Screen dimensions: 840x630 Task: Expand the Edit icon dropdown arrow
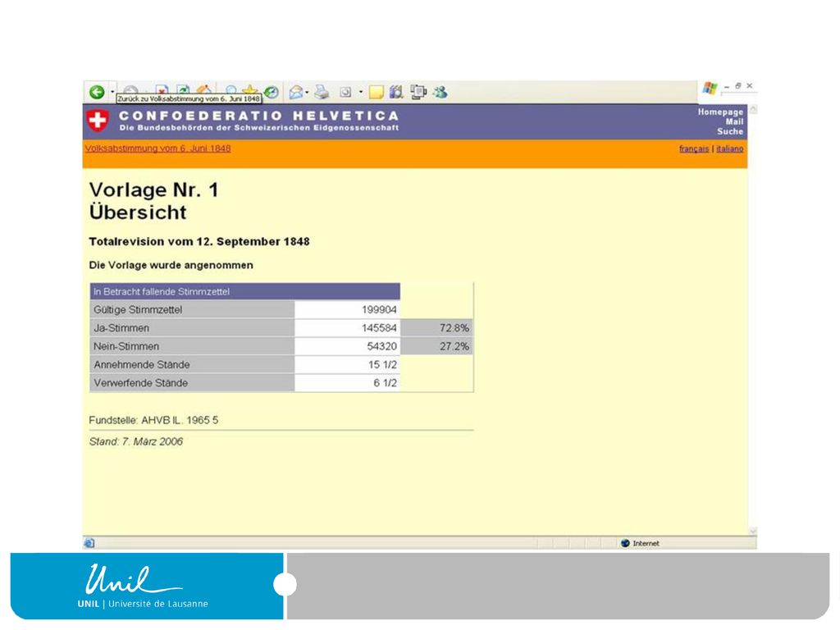click(x=361, y=92)
